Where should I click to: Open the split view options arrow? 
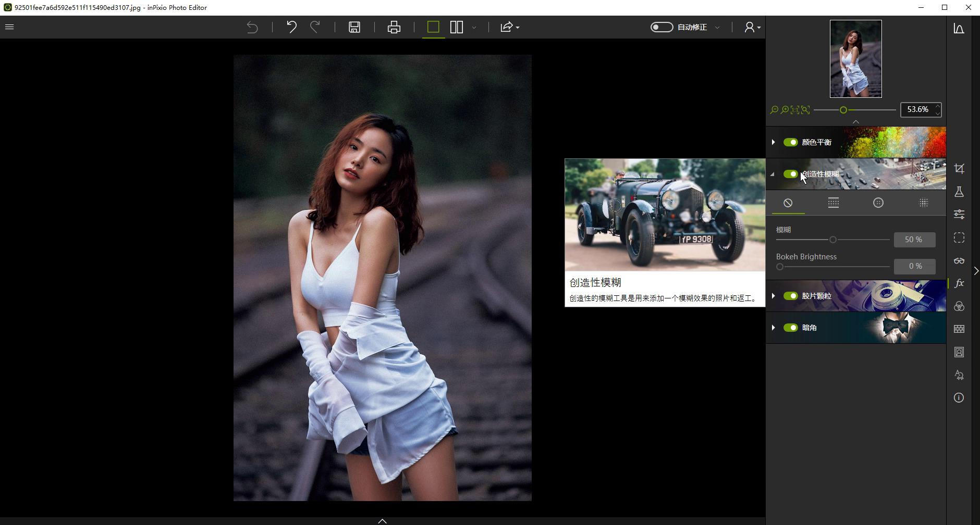click(x=474, y=27)
